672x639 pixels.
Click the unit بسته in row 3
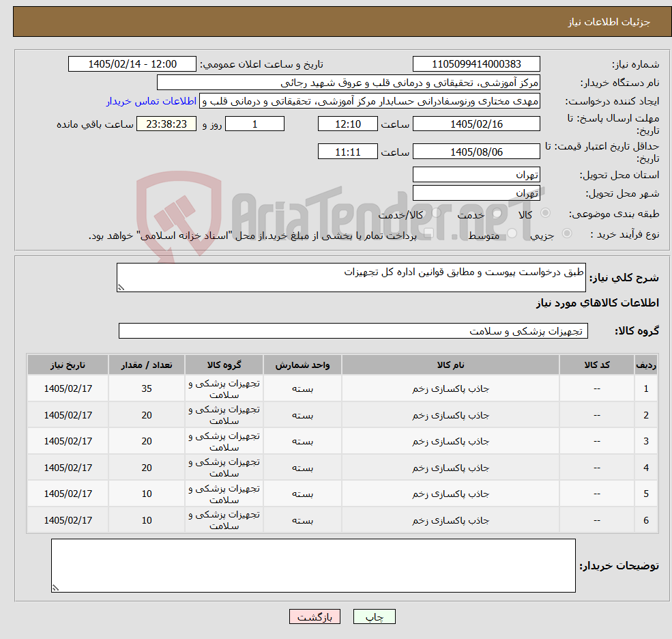point(303,441)
